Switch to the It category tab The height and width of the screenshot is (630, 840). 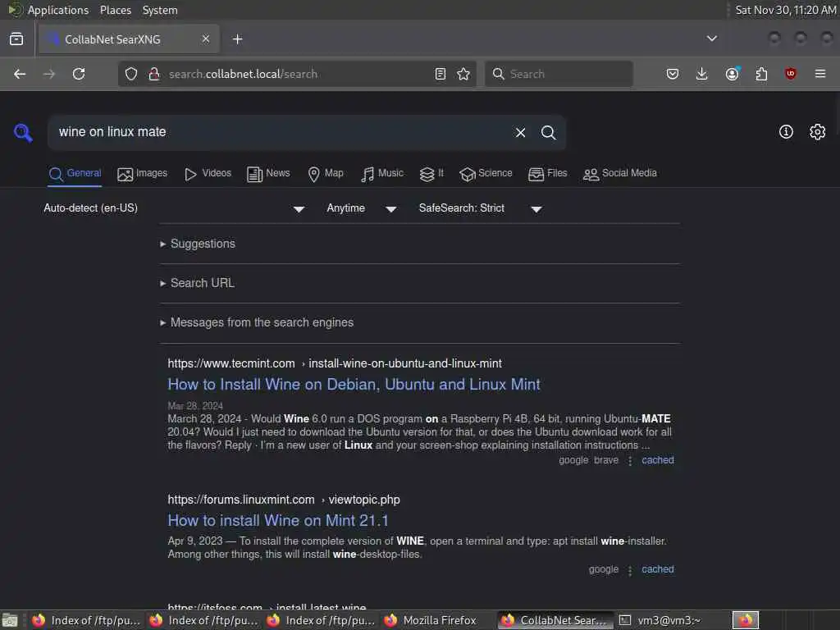tap(431, 174)
